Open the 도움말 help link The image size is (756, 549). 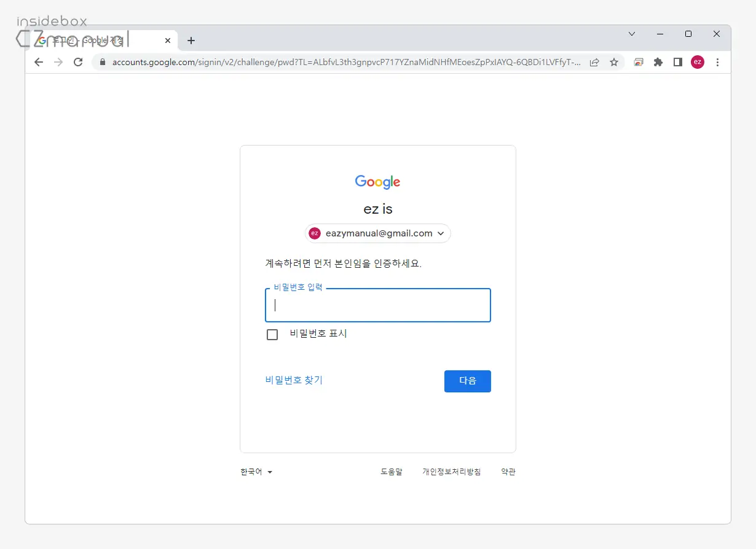click(x=392, y=472)
